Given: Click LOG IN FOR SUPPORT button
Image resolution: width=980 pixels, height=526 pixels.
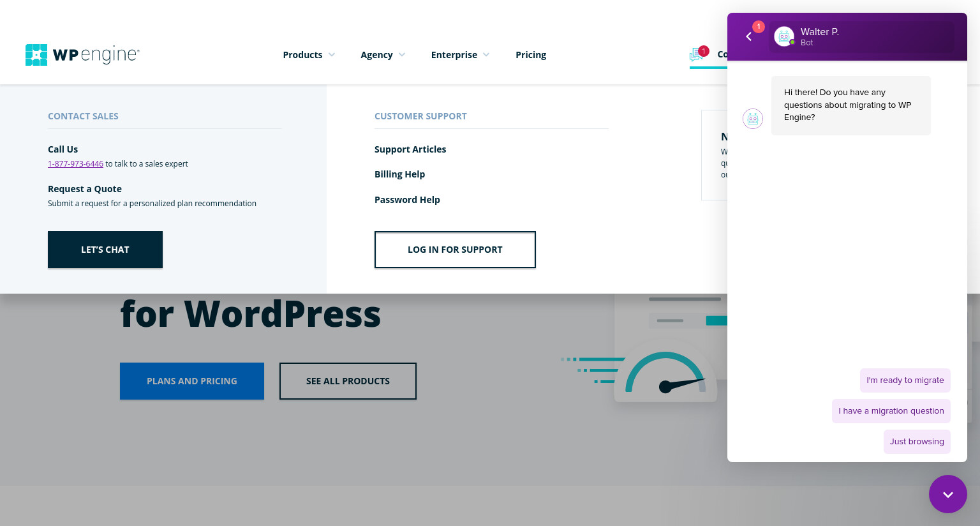Looking at the screenshot, I should point(455,250).
